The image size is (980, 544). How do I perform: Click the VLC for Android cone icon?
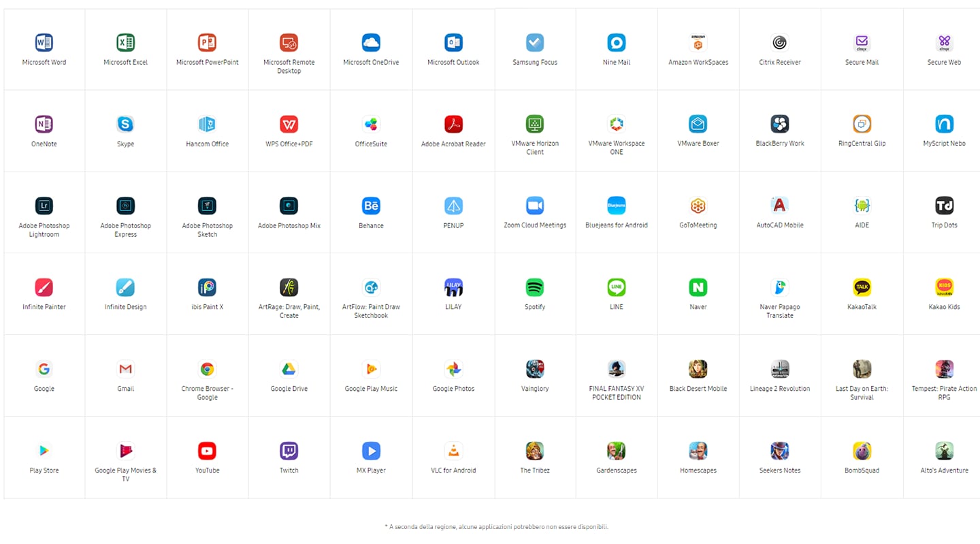tap(453, 451)
